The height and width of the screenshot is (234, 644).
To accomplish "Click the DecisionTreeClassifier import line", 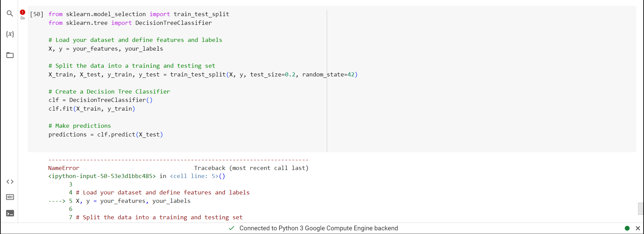I will coord(130,23).
